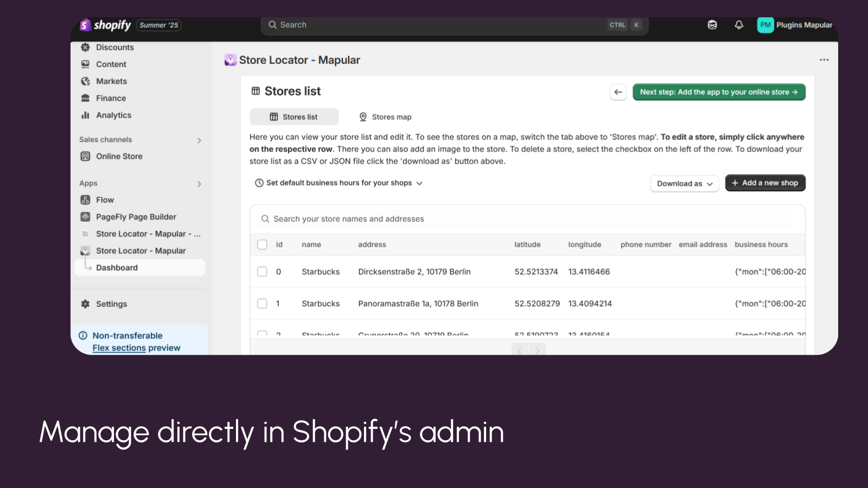Open the notifications bell

[x=739, y=25]
